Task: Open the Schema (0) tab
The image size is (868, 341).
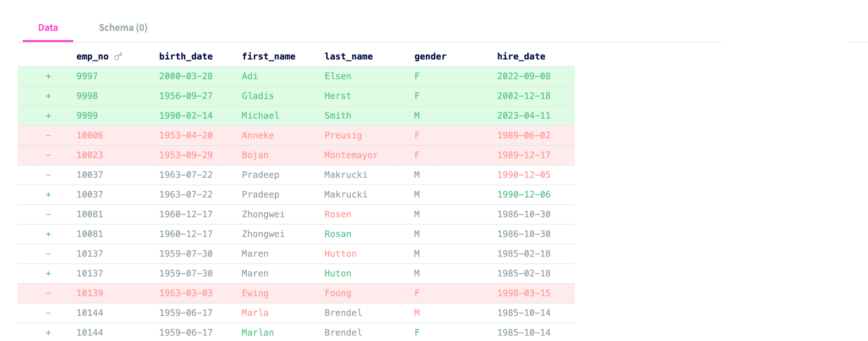Action: pyautogui.click(x=123, y=28)
